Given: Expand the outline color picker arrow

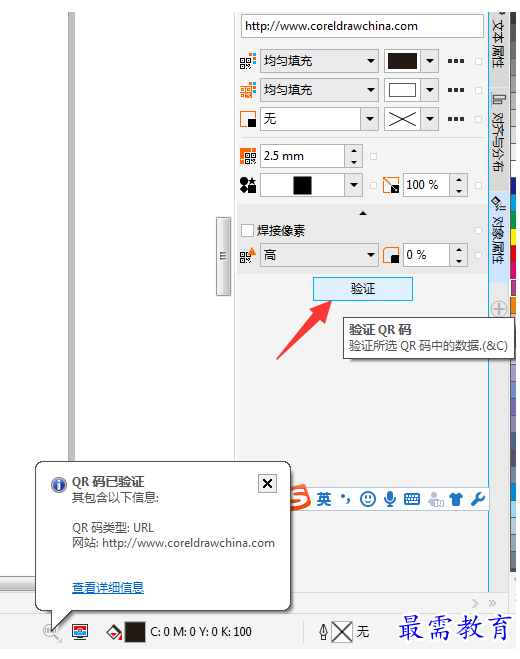Looking at the screenshot, I should coord(430,119).
